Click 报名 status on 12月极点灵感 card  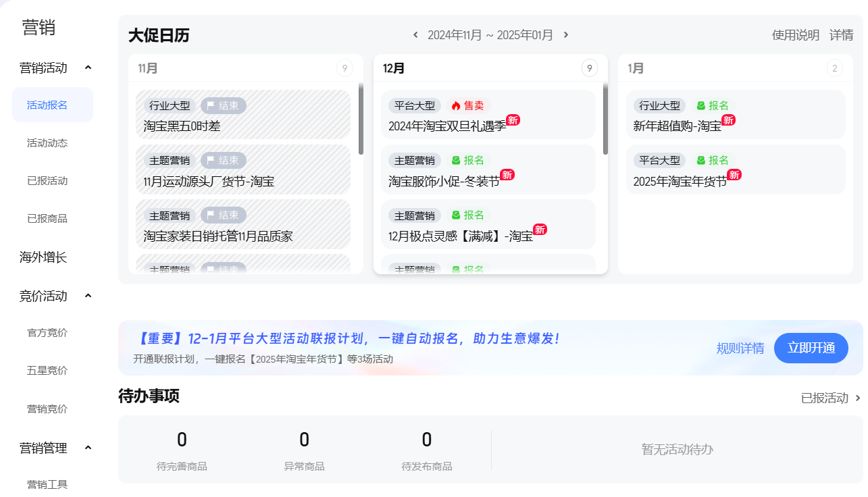click(x=467, y=215)
